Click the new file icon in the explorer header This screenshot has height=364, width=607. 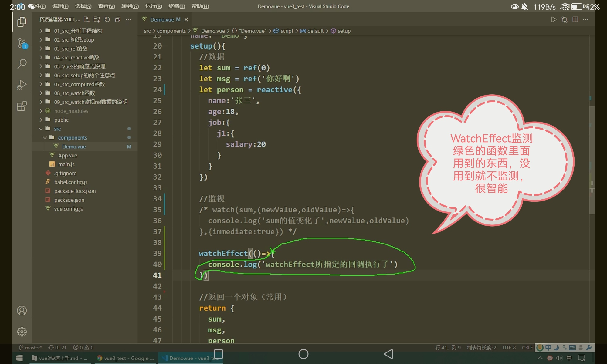(x=86, y=19)
